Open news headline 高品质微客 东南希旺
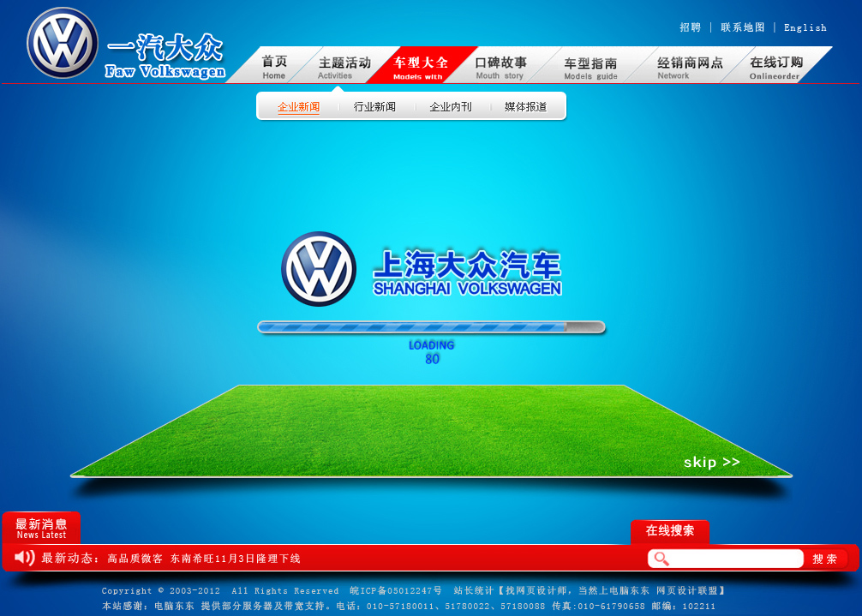 pos(204,559)
